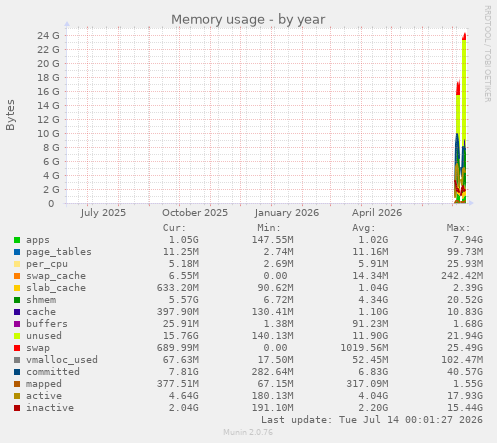The image size is (497, 443).
Task: Click the 'Munin 2.0.76' version text
Action: (248, 432)
